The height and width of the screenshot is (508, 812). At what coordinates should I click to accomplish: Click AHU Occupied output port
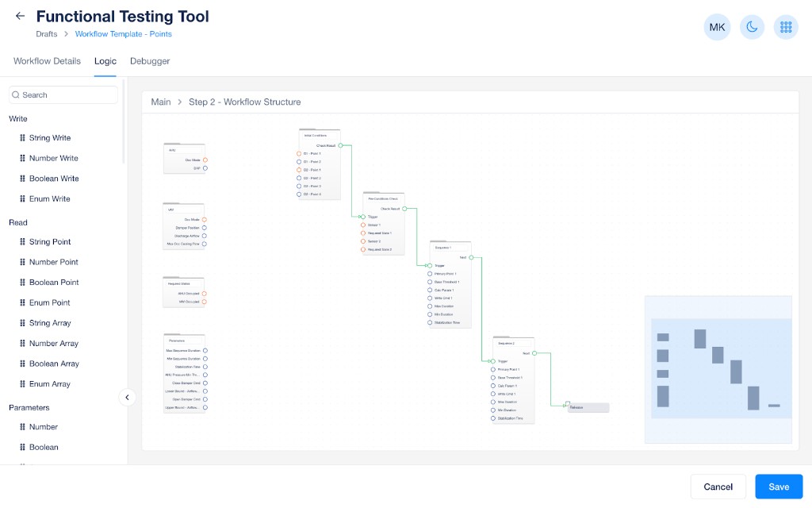205,294
